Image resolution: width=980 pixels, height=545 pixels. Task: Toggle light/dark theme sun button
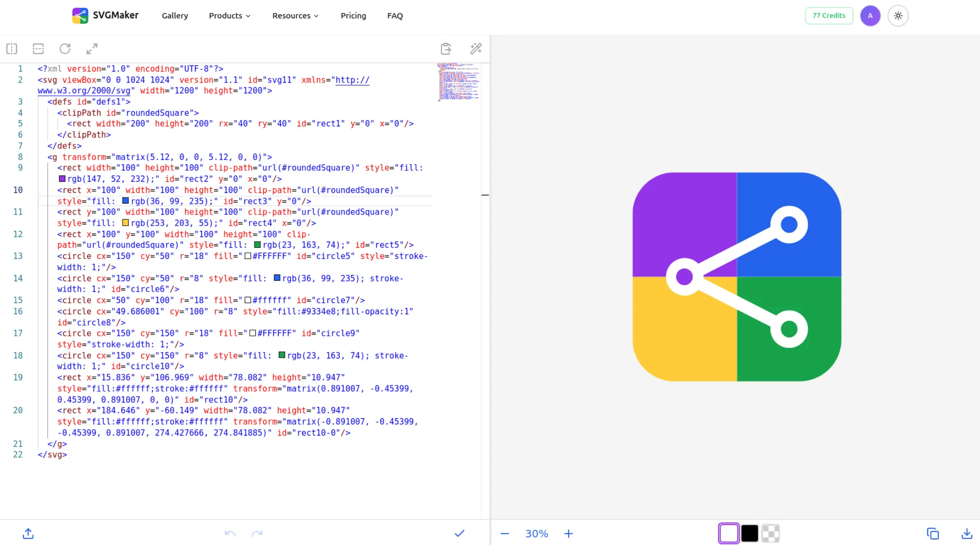(x=898, y=16)
